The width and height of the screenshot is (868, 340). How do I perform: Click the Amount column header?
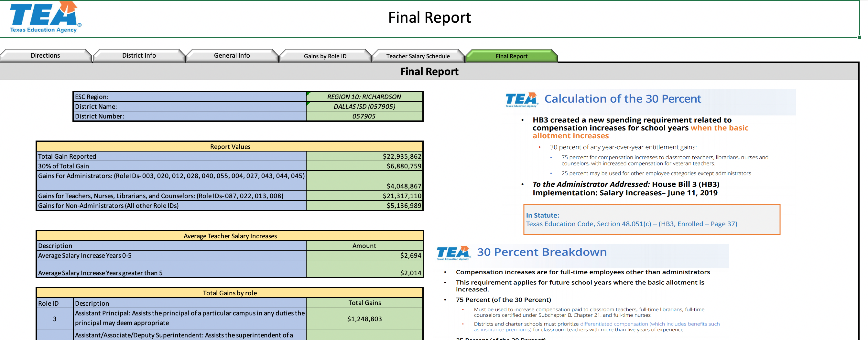coord(364,246)
